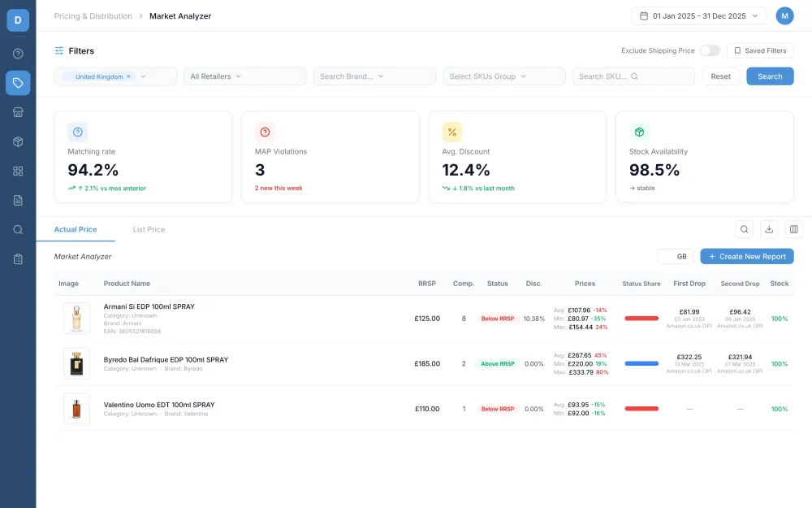Image resolution: width=812 pixels, height=508 pixels.
Task: Click the Avg. Discount percent icon
Action: [452, 132]
